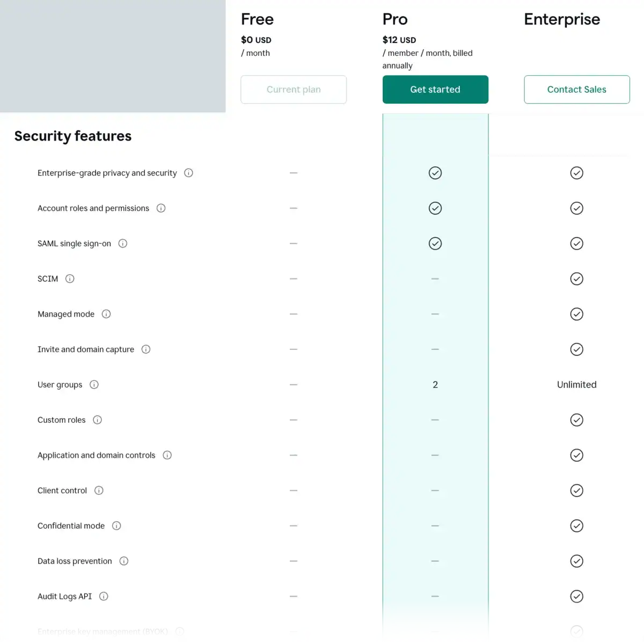Click the Enterprise checkmark for Audit Logs API
The height and width of the screenshot is (644, 644).
577,596
